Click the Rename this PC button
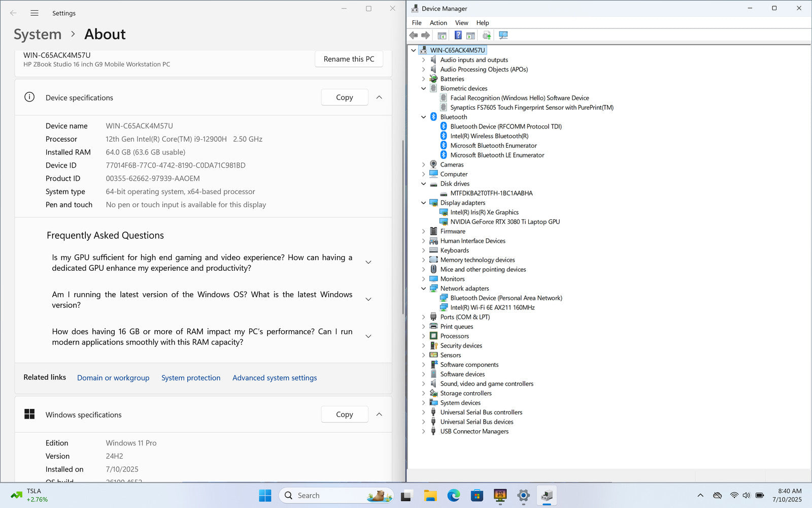This screenshot has width=812, height=508. 349,59
